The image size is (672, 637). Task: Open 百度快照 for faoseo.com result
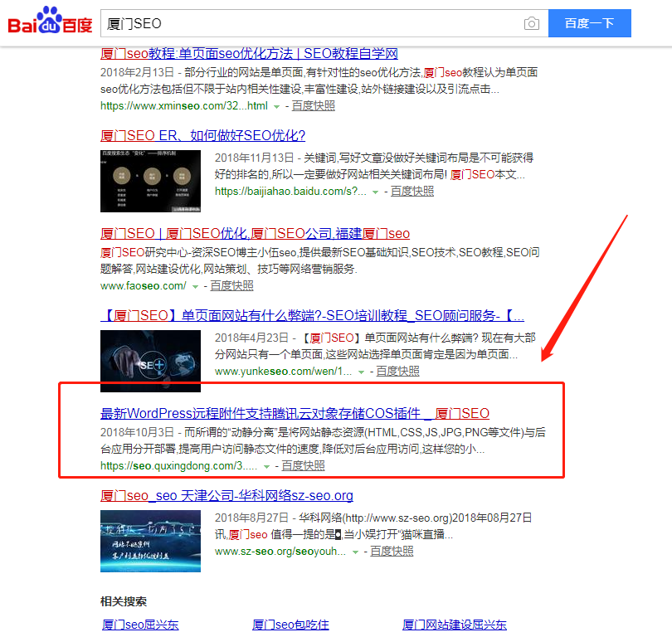click(x=231, y=285)
